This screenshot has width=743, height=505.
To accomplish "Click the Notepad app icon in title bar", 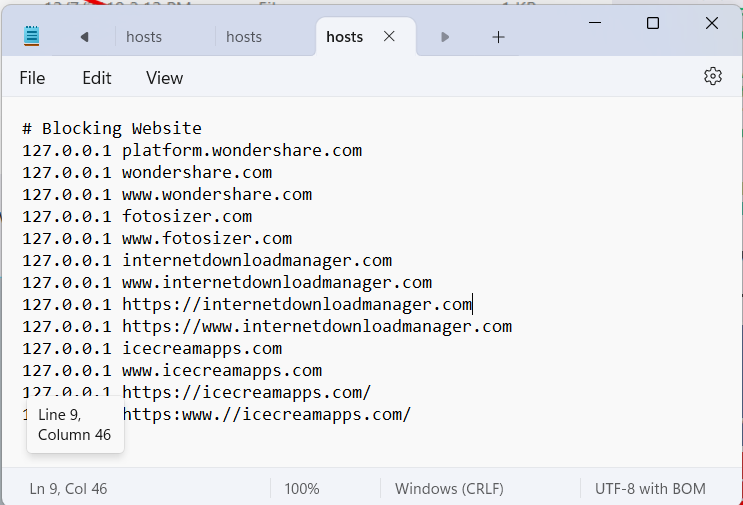I will [x=33, y=37].
